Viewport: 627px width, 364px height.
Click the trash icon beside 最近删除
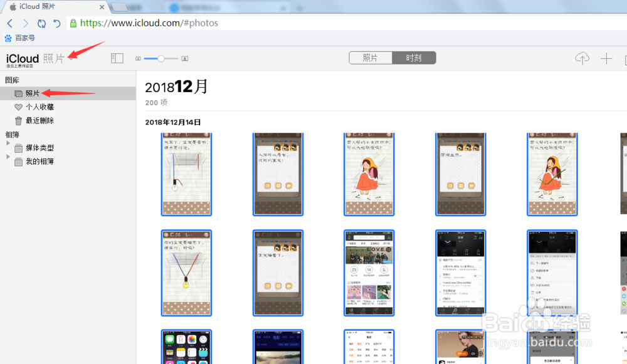tap(18, 121)
